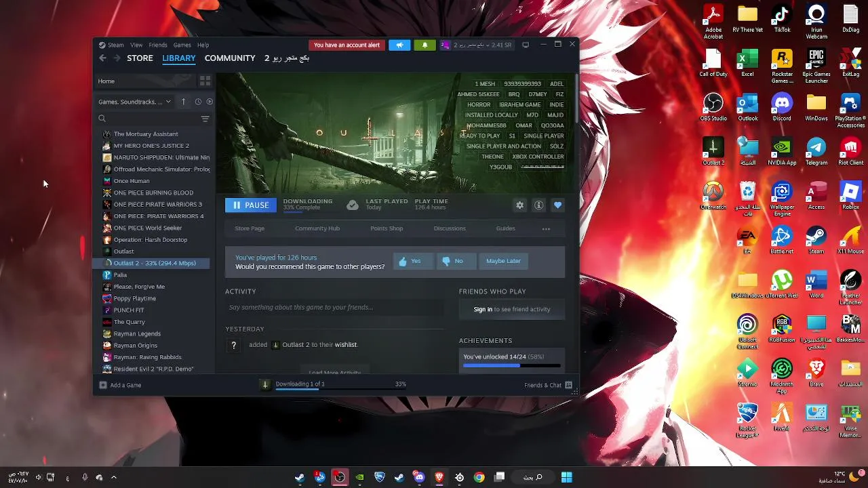Open Steam announcements megaphone icon
Viewport: 868px width, 488px height.
[x=399, y=45]
